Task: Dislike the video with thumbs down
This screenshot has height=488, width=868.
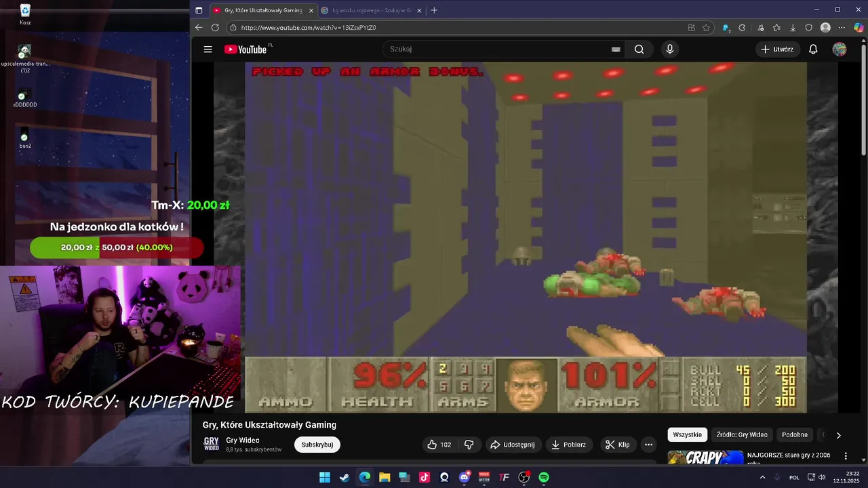Action: (x=469, y=445)
